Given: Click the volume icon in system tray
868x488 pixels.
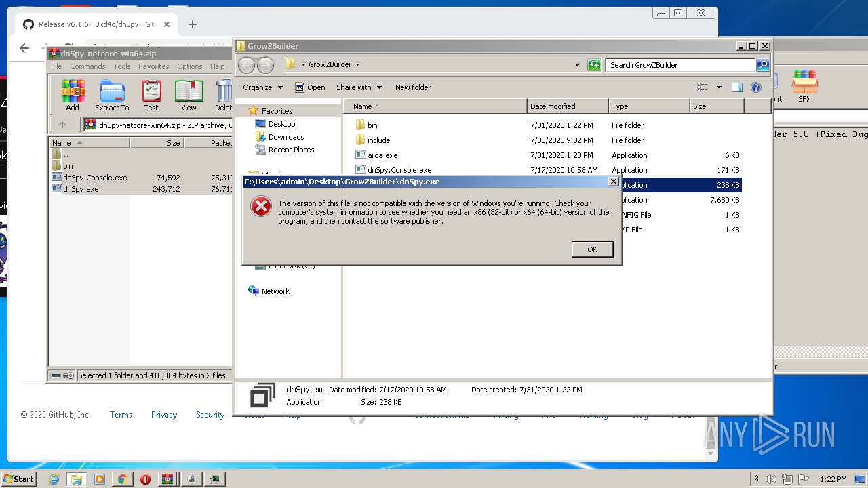Looking at the screenshot, I should pyautogui.click(x=771, y=479).
